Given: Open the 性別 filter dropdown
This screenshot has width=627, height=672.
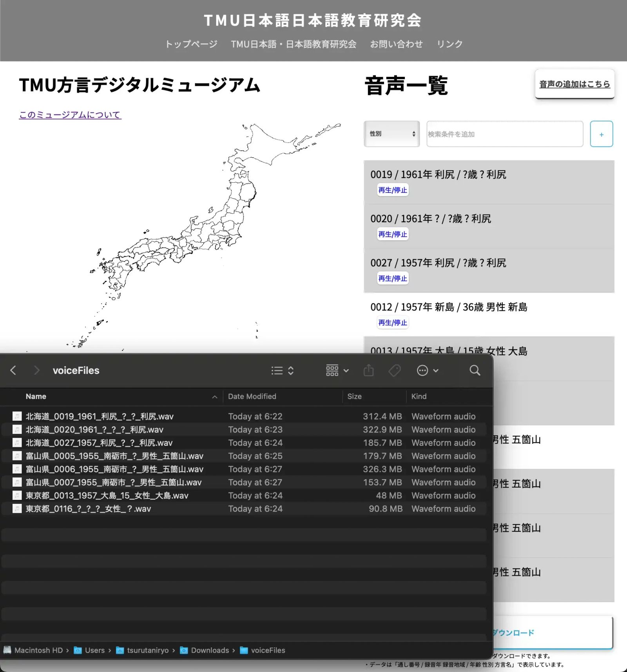Looking at the screenshot, I should tap(392, 134).
